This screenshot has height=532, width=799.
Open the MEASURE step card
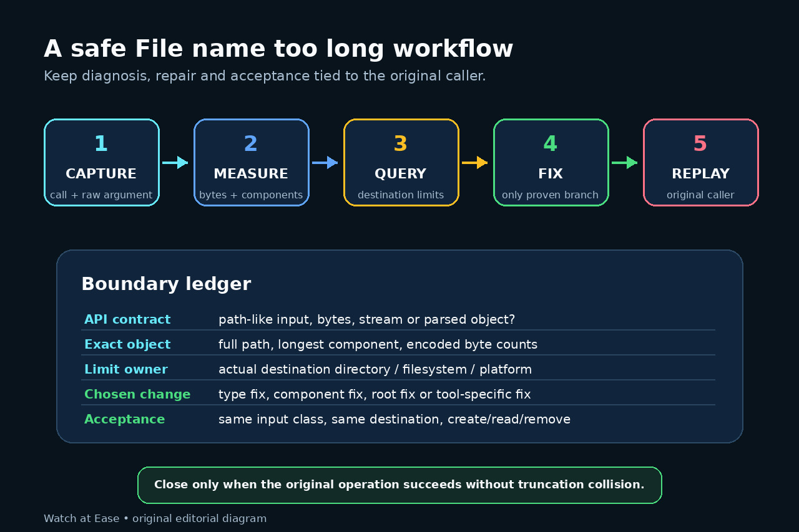tap(252, 162)
